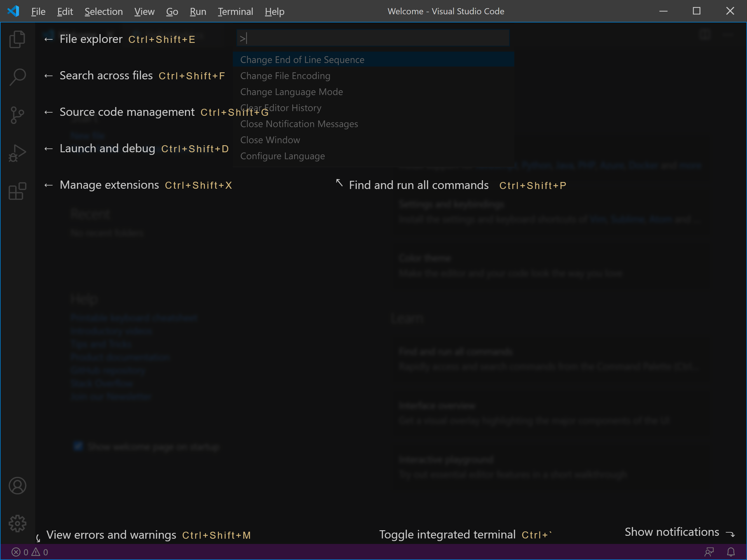
Task: Open the Explorer icon in activity bar
Action: [x=17, y=39]
